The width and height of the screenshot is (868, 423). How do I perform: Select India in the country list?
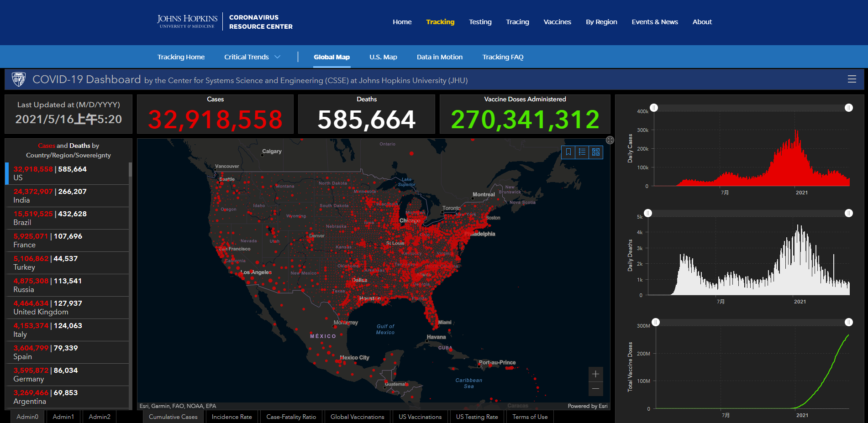click(67, 196)
